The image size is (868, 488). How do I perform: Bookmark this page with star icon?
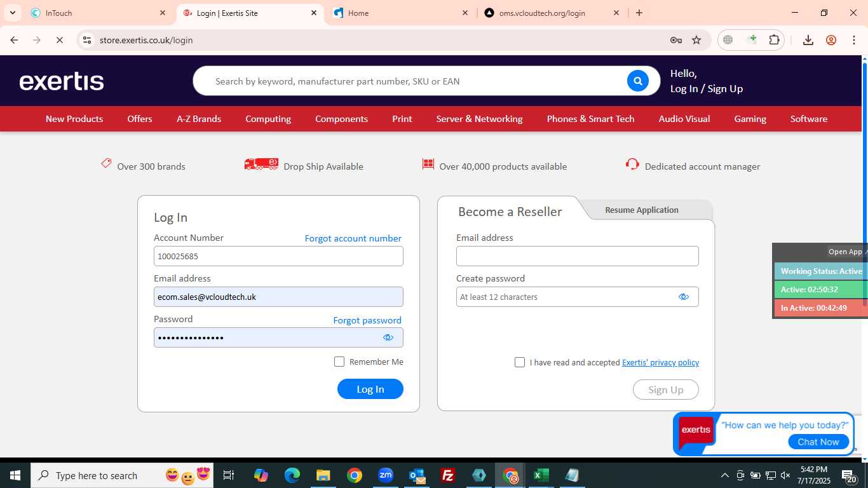tap(696, 40)
